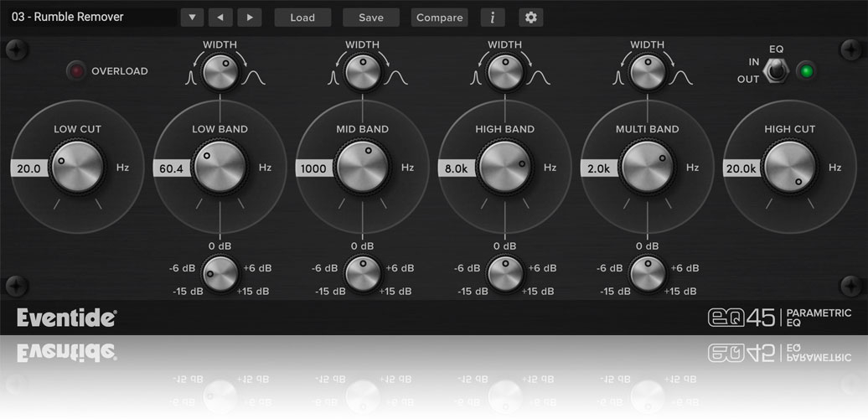Click the wide width icon on Low Band
Image resolution: width=868 pixels, height=419 pixels.
(254, 79)
